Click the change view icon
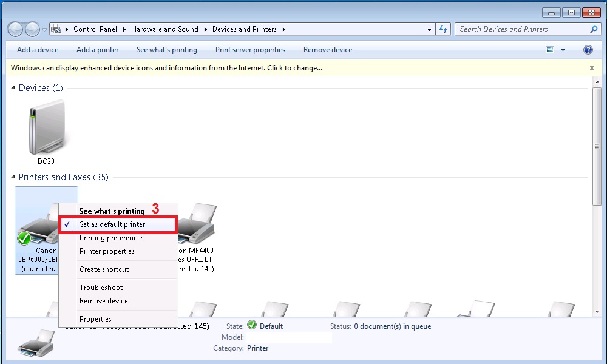This screenshot has height=364, width=607. 550,50
